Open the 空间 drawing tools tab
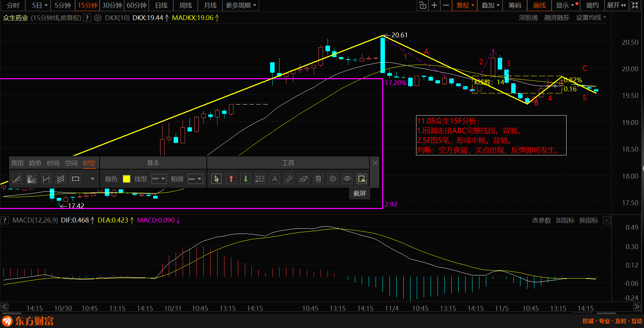This screenshot has width=644, height=328. click(71, 163)
